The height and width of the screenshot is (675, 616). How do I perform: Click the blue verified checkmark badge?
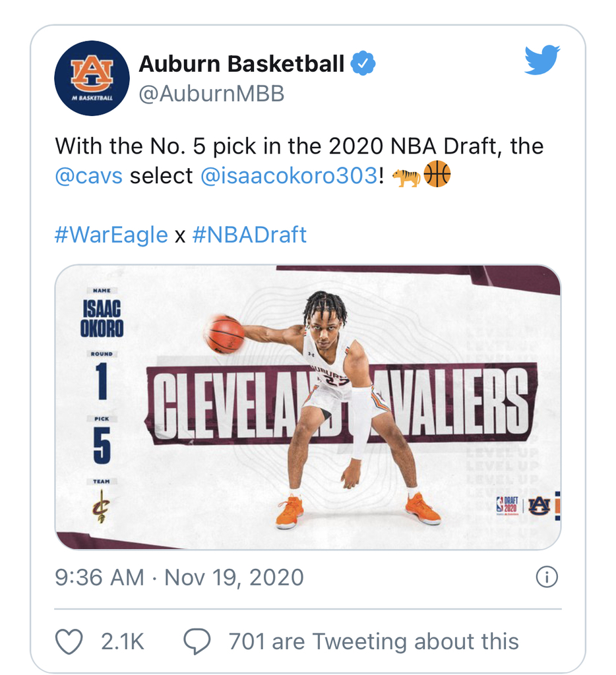tap(363, 63)
